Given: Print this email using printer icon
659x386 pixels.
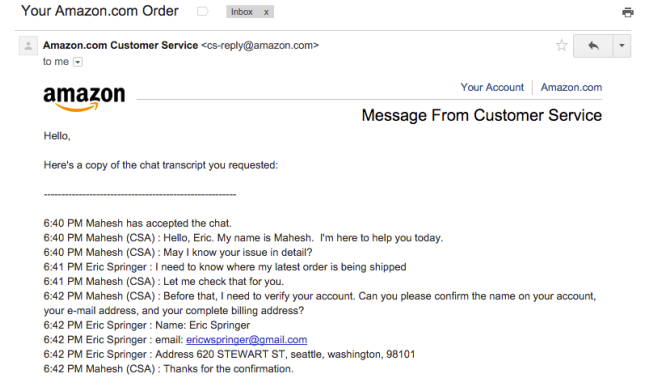Looking at the screenshot, I should tap(627, 12).
